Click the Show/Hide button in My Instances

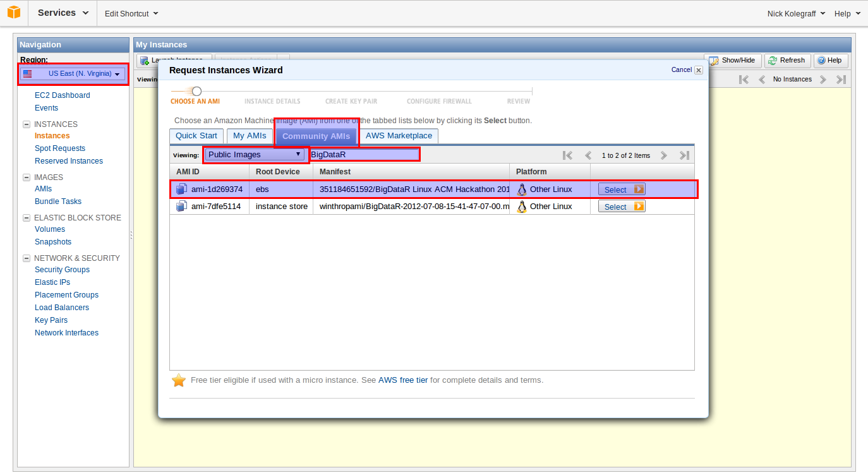(x=733, y=61)
